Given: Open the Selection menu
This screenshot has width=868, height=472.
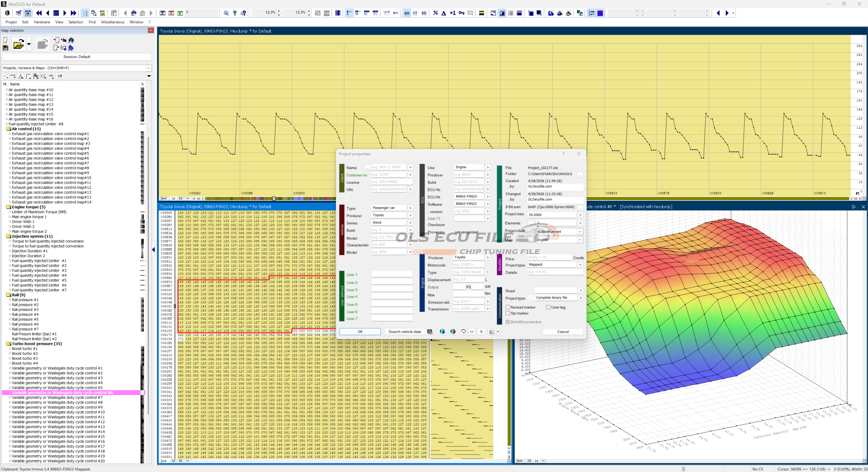Looking at the screenshot, I should pos(76,22).
